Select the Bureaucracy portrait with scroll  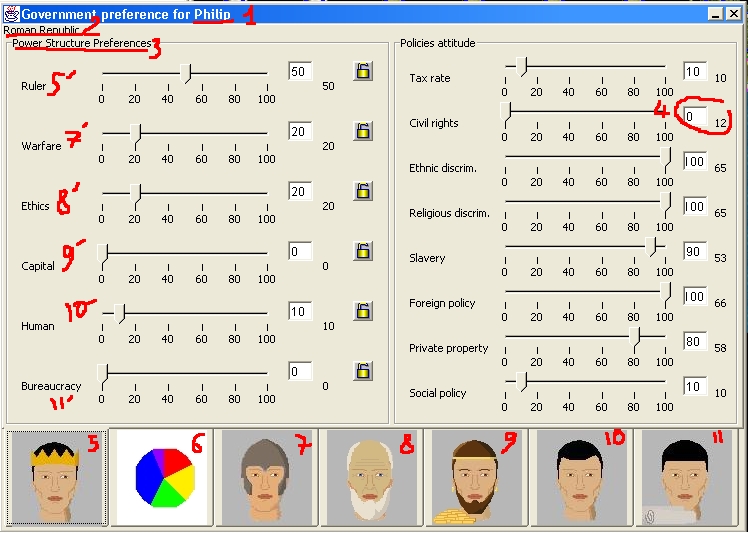[x=688, y=478]
